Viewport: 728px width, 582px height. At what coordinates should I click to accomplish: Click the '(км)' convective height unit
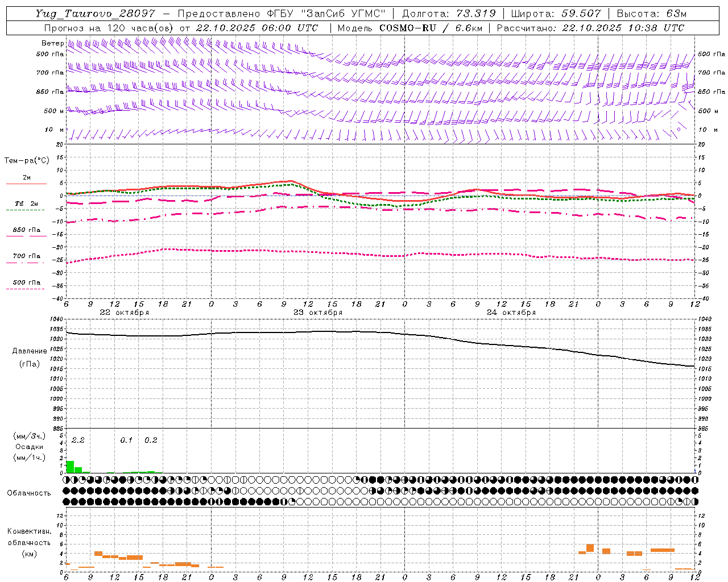click(x=30, y=554)
